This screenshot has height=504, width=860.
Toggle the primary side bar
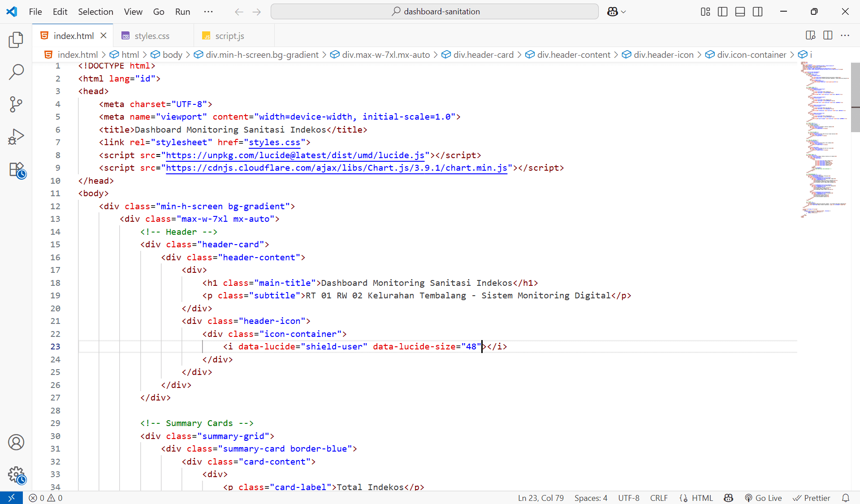point(723,12)
